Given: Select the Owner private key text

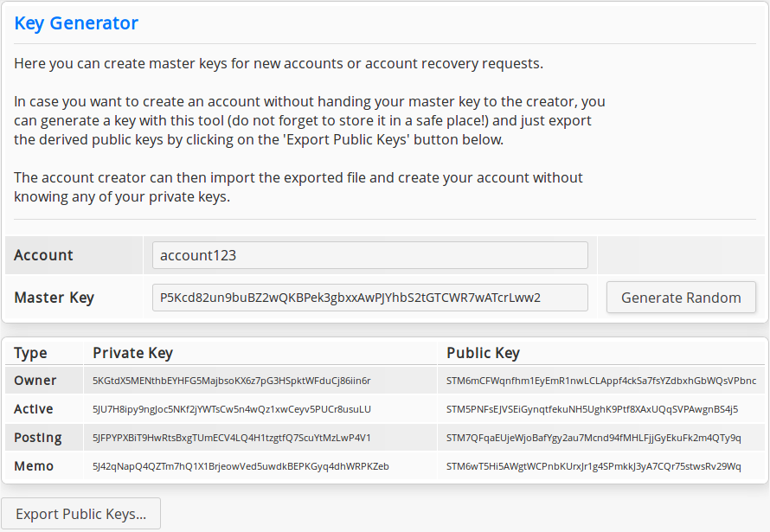Looking at the screenshot, I should [231, 381].
